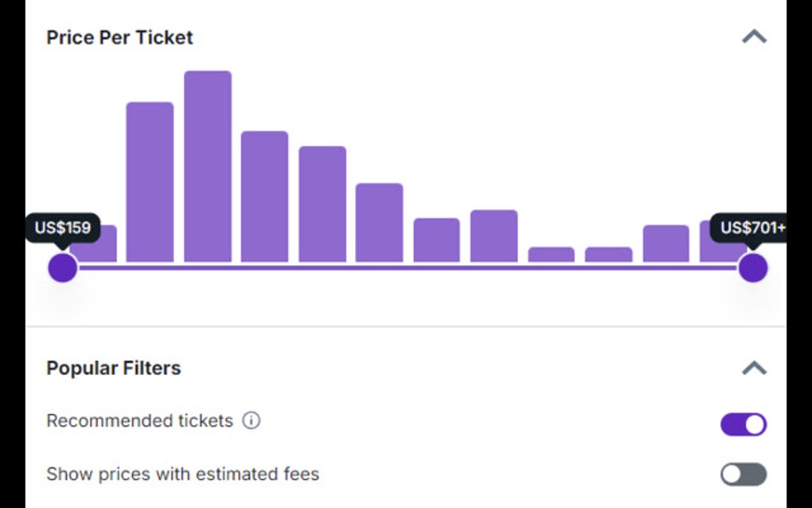
Task: Click the left handle of the price range slider
Action: pyautogui.click(x=62, y=268)
